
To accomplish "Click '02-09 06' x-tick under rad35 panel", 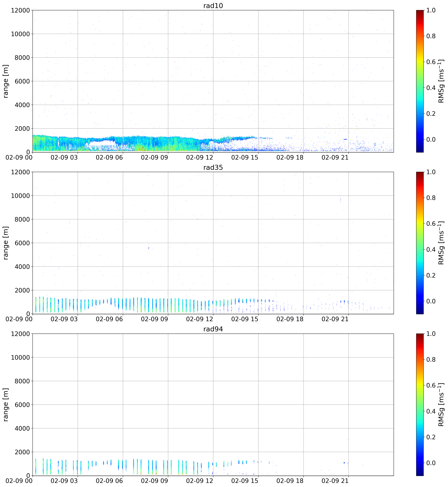I will (x=109, y=319).
